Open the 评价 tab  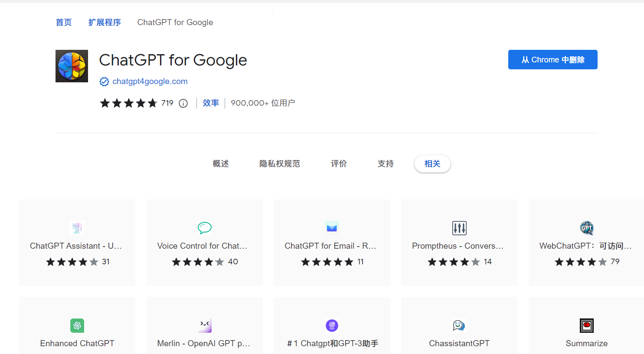[x=339, y=164]
